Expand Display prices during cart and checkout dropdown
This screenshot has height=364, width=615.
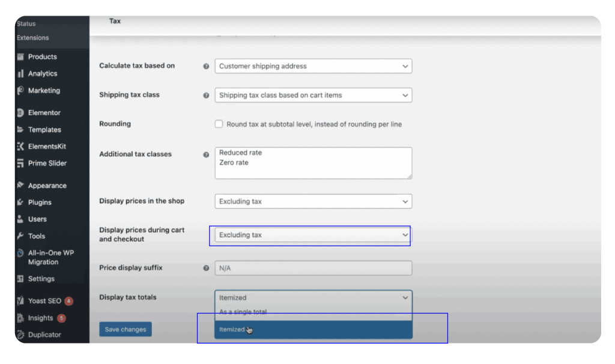[313, 235]
